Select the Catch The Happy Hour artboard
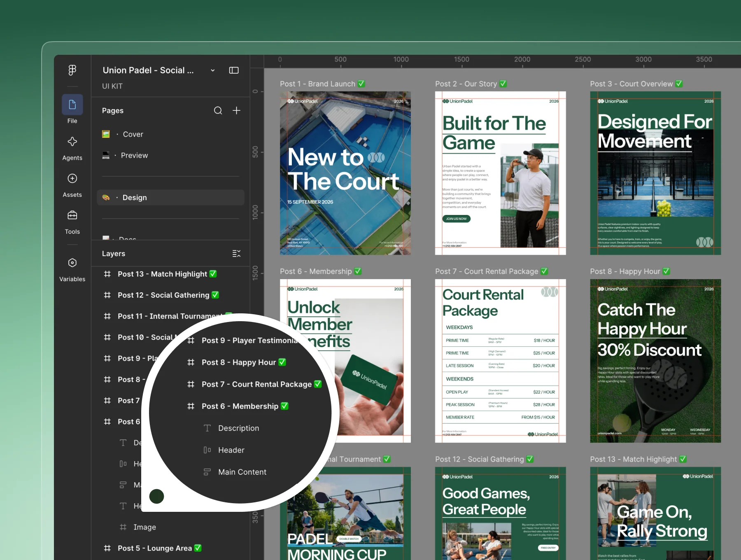Screen dimensions: 741x560 tap(655, 361)
